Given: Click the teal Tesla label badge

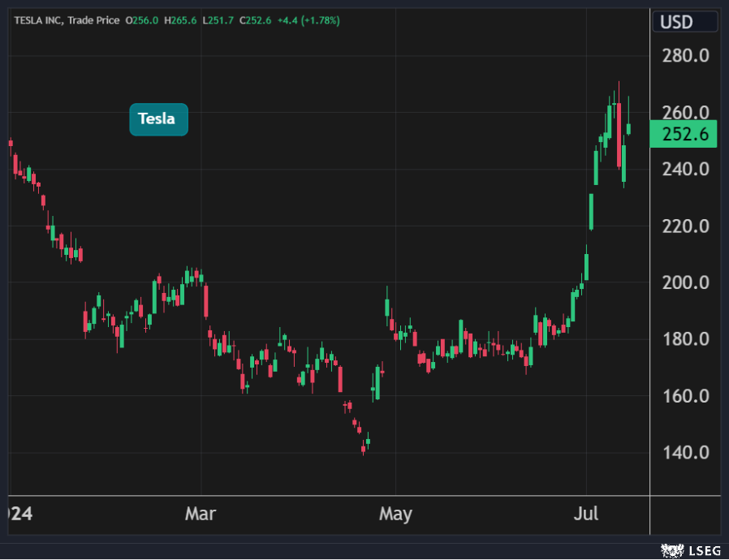Looking at the screenshot, I should 158,119.
